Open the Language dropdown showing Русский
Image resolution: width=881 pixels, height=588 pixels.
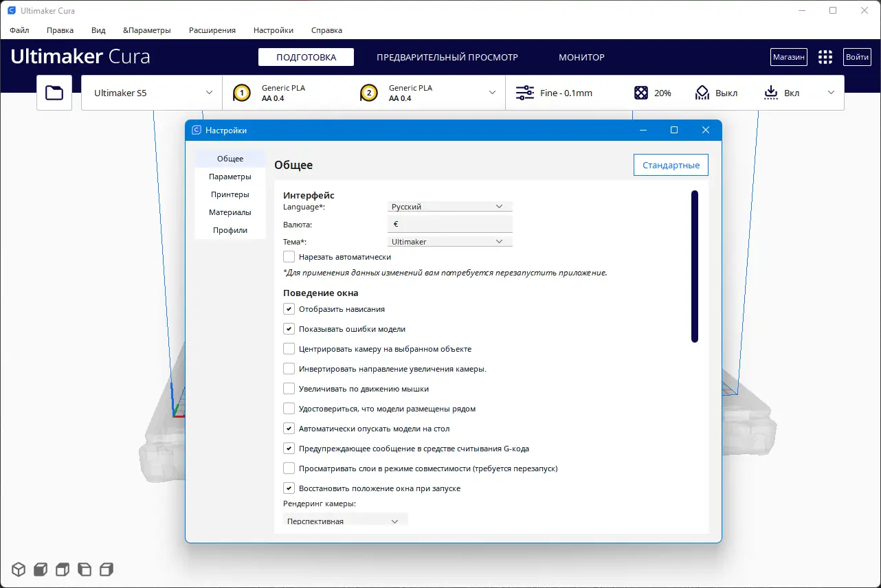[x=450, y=206]
